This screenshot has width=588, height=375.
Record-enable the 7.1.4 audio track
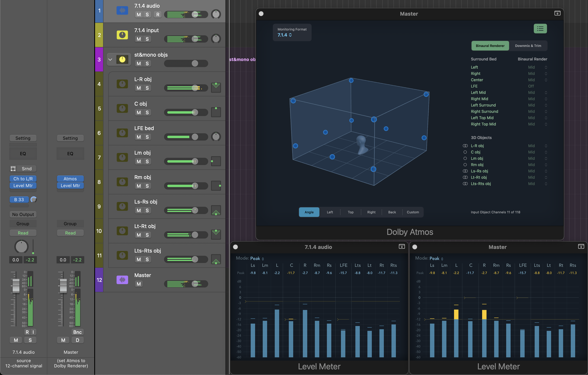click(158, 14)
